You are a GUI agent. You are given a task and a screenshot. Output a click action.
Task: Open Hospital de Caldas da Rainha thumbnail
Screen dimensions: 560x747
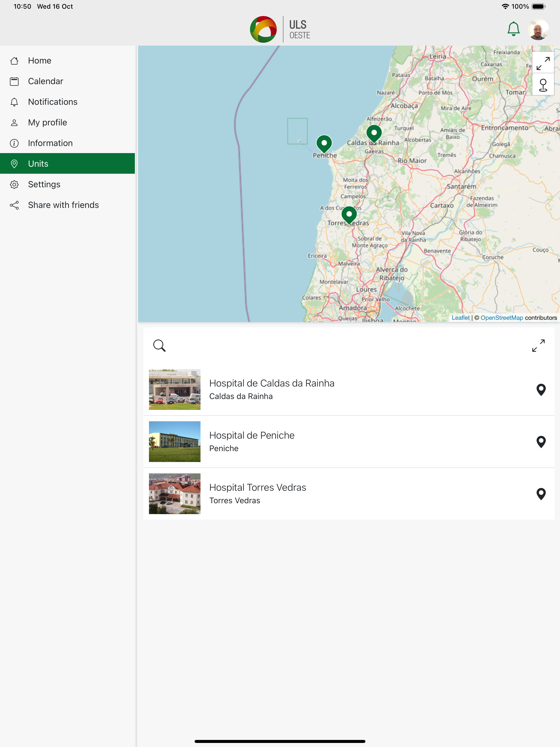tap(174, 390)
